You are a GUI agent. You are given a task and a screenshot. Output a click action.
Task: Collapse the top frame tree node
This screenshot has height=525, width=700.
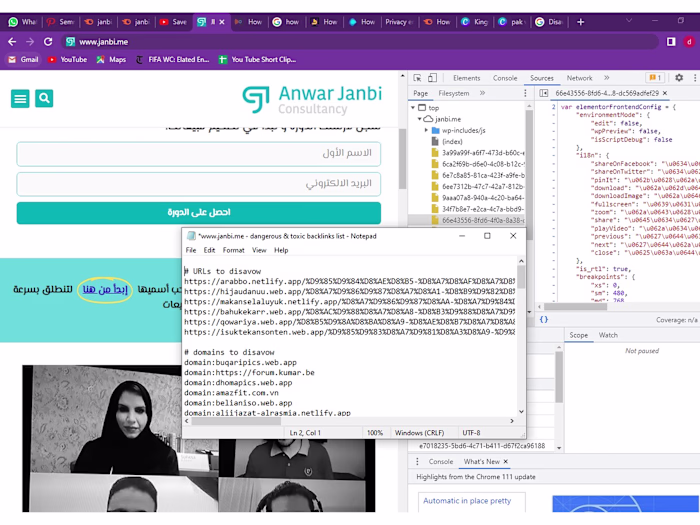coord(413,108)
